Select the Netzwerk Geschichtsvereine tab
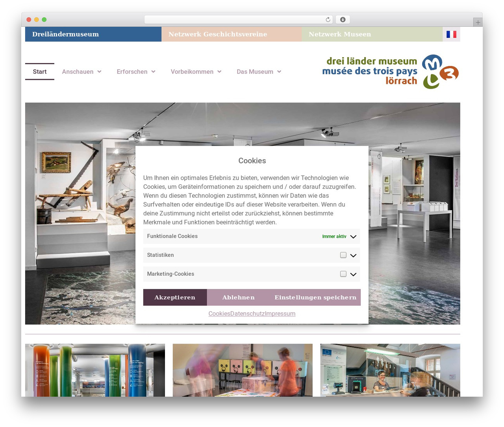Image resolution: width=504 pixels, height=427 pixels. click(232, 34)
